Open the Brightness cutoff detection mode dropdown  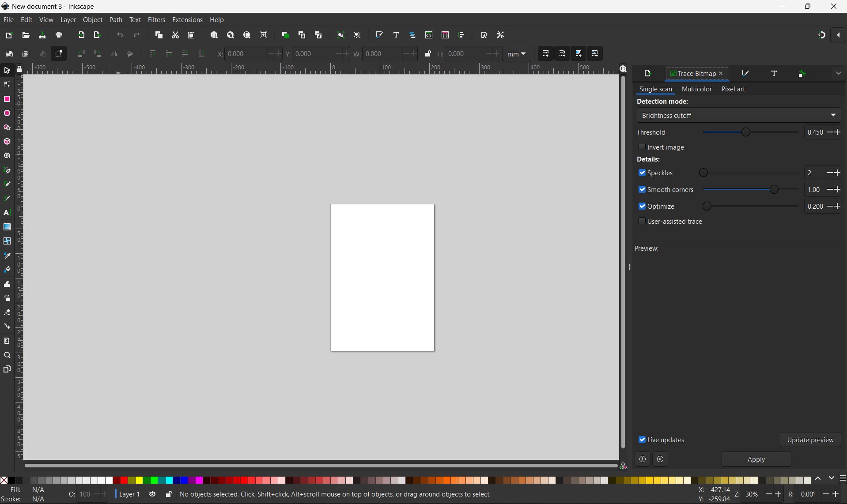coord(738,115)
